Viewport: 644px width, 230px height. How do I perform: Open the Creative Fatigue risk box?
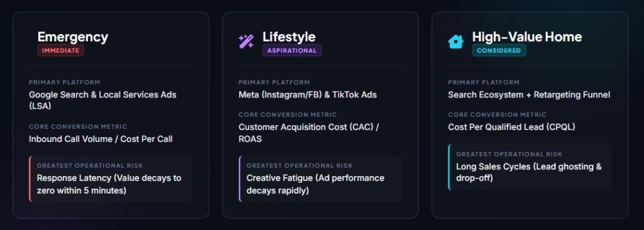click(320, 178)
